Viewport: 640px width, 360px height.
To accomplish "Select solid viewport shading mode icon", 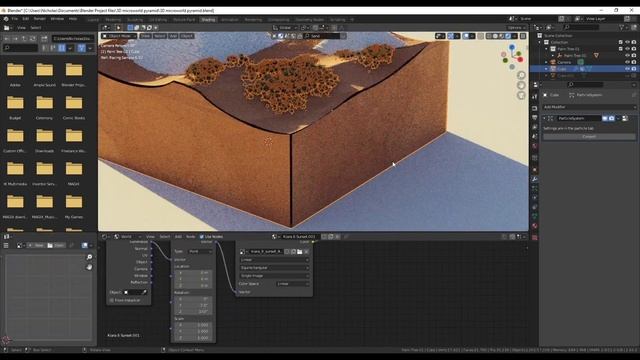I will [495, 36].
